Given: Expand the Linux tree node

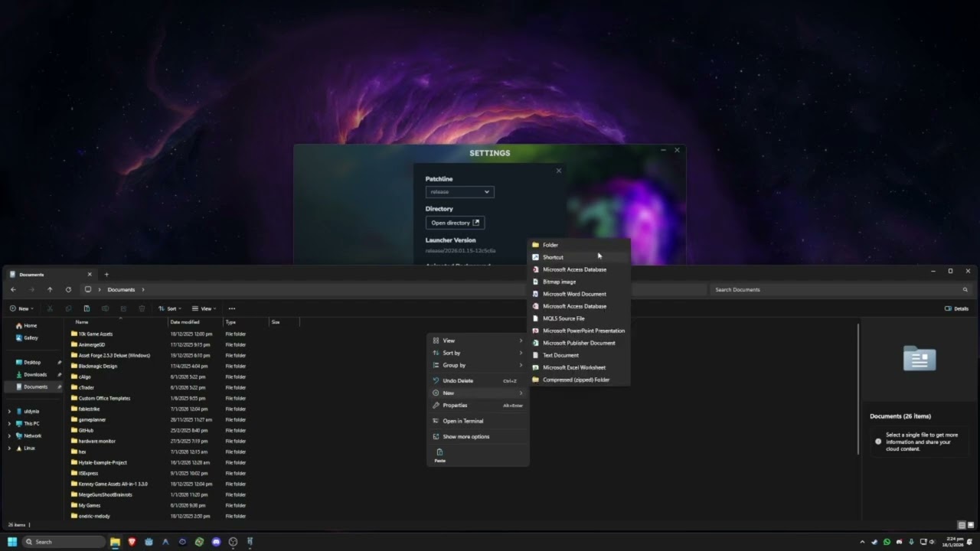Looking at the screenshot, I should pos(9,448).
